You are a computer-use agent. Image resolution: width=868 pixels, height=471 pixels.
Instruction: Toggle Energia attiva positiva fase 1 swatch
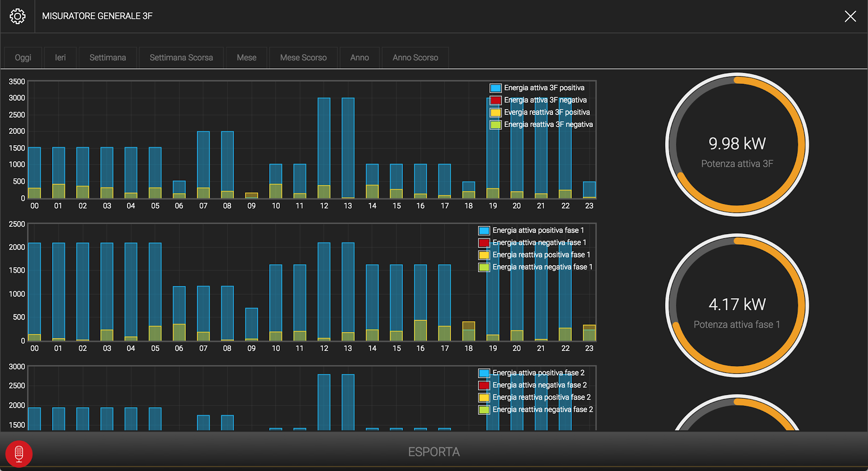coord(484,230)
